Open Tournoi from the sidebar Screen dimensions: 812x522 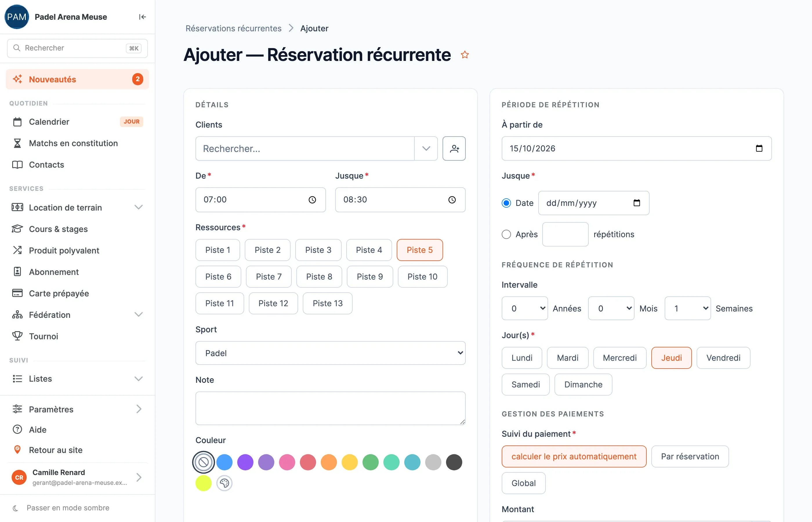(x=77, y=336)
